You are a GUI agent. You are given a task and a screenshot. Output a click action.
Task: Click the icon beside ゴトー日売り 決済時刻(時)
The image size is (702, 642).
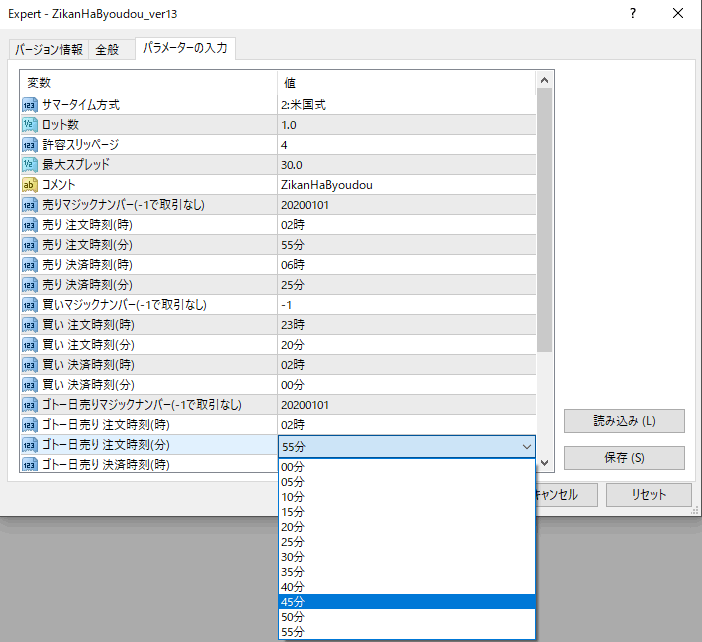[x=30, y=465]
